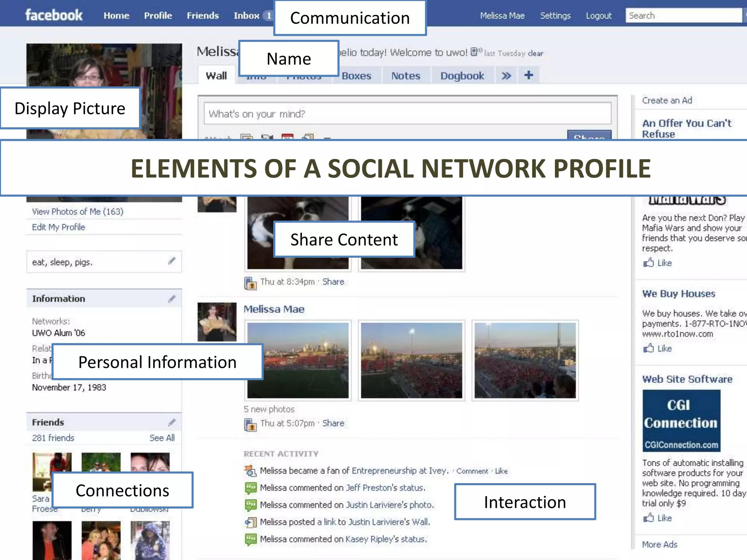747x560 pixels.
Task: Share the Thu at 5:07pm post
Action: tap(333, 423)
